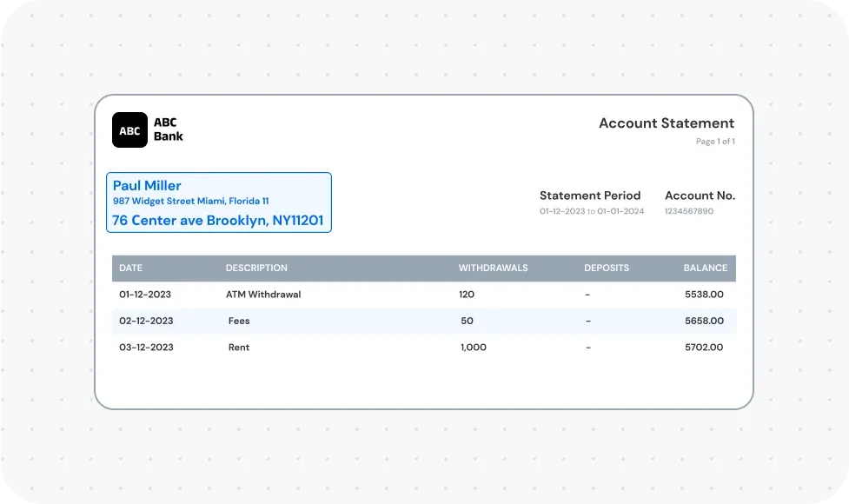Click the Statement Period label
This screenshot has height=504, width=849.
tap(589, 196)
